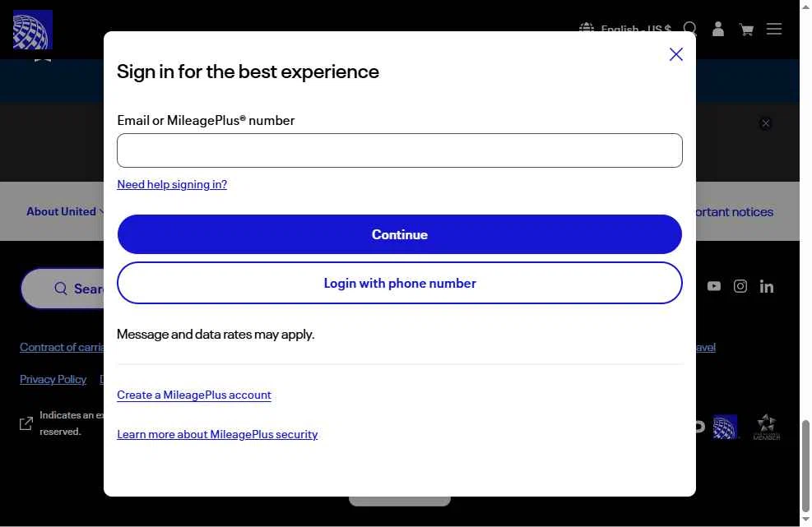Open the Need help signing in link
The height and width of the screenshot is (527, 812).
172,184
